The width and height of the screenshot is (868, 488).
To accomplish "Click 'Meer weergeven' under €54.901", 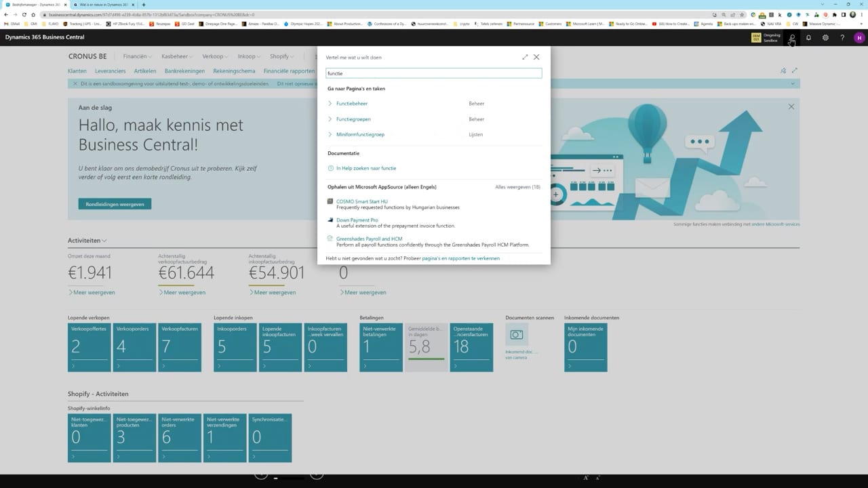I will pos(272,293).
